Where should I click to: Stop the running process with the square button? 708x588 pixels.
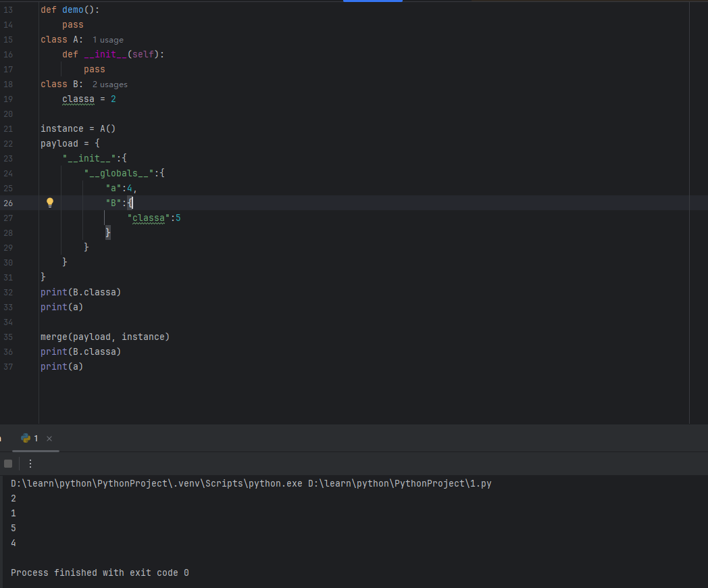pyautogui.click(x=8, y=464)
